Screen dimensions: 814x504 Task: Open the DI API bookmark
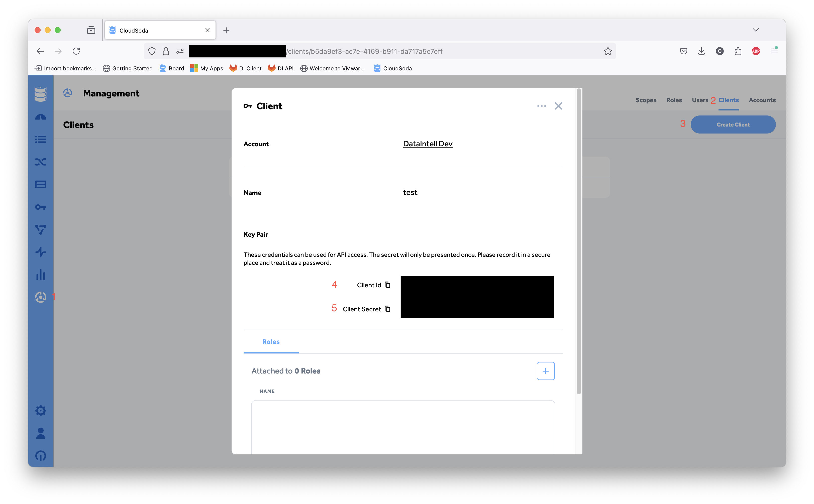(280, 68)
